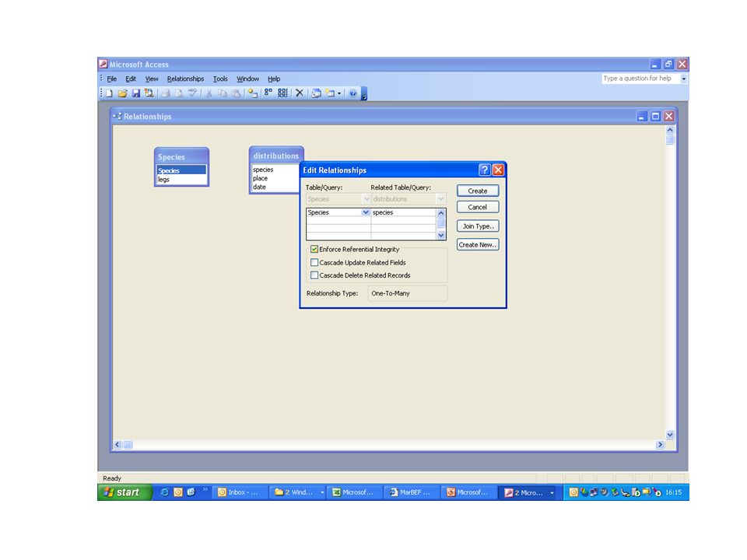Click the 2 Windows Explorer taskbar group

click(298, 492)
